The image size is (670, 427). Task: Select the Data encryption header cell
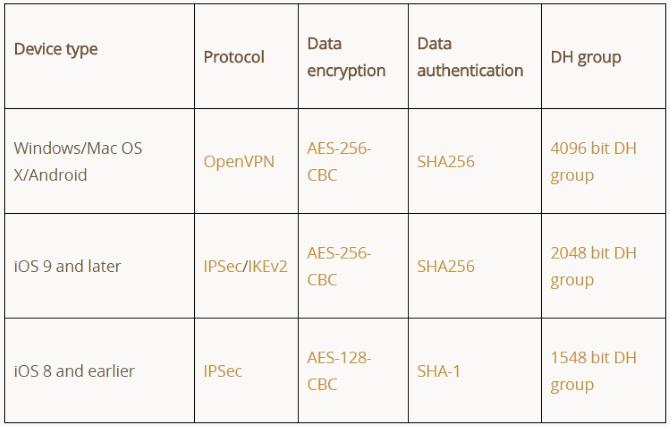pyautogui.click(x=346, y=57)
